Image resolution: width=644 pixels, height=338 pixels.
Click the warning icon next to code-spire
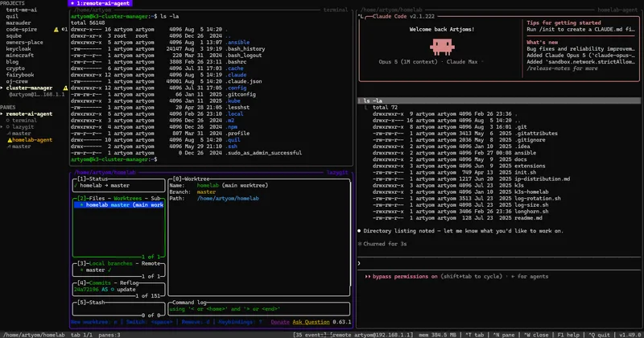pyautogui.click(x=56, y=30)
